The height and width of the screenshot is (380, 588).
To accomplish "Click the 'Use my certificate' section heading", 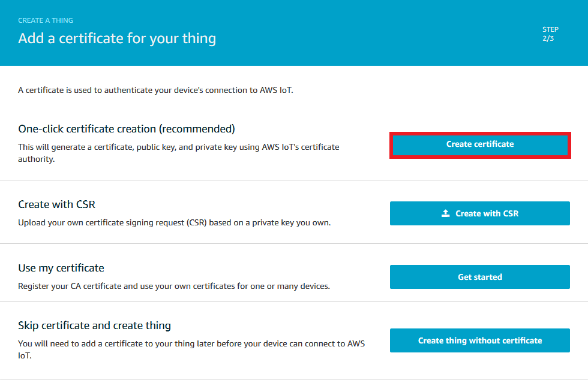I will point(61,268).
